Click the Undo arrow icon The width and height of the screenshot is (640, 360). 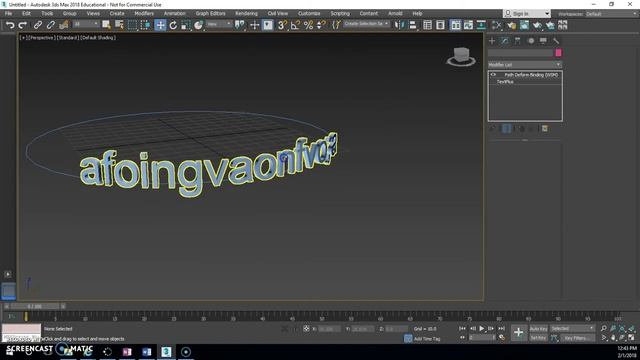click(x=10, y=25)
